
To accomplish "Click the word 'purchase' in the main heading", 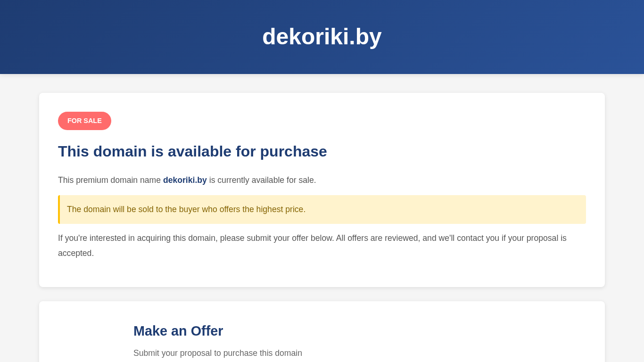I will point(293,151).
